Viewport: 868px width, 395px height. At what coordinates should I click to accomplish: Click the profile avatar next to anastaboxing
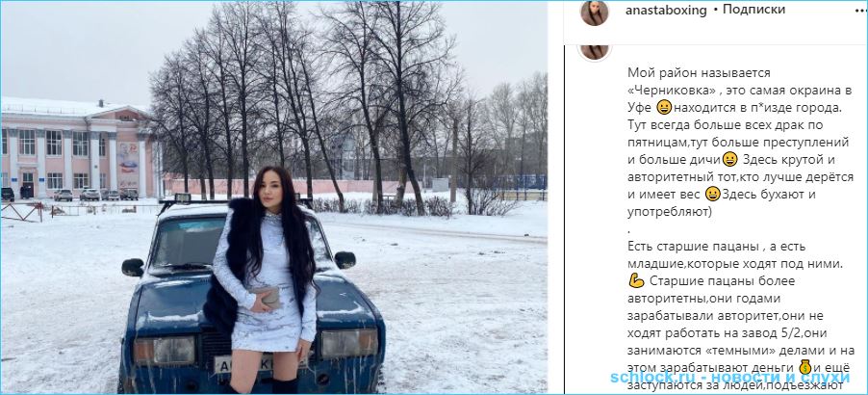click(595, 13)
